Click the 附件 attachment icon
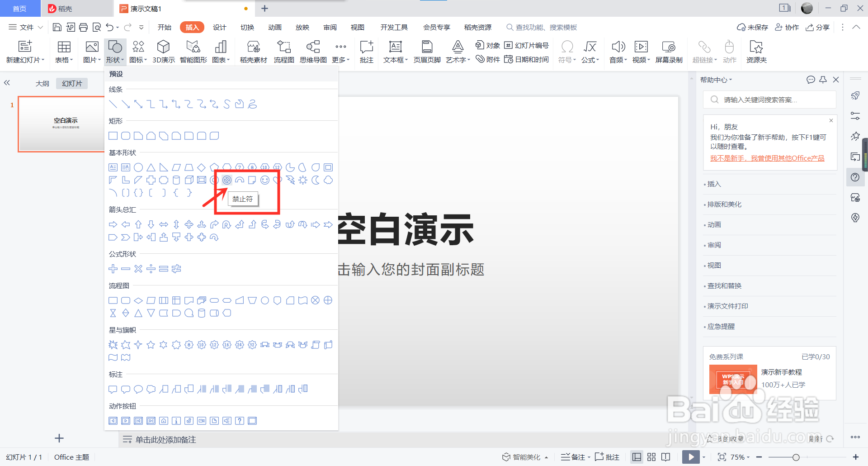 (x=488, y=59)
